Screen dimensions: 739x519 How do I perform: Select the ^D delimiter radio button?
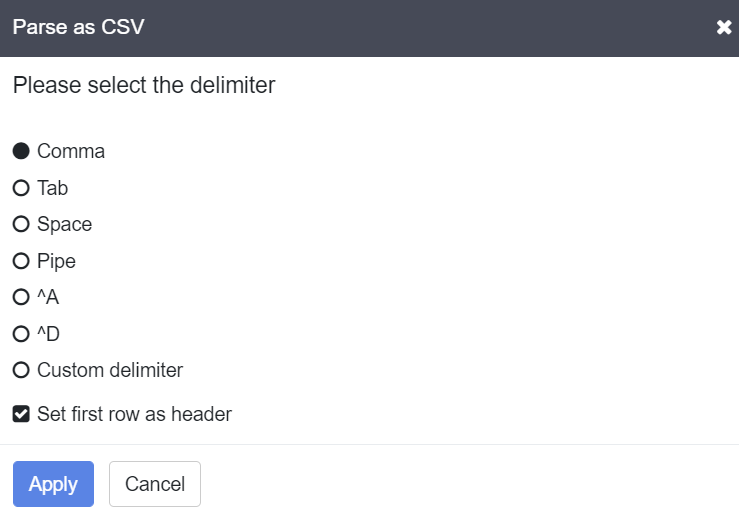pyautogui.click(x=21, y=334)
